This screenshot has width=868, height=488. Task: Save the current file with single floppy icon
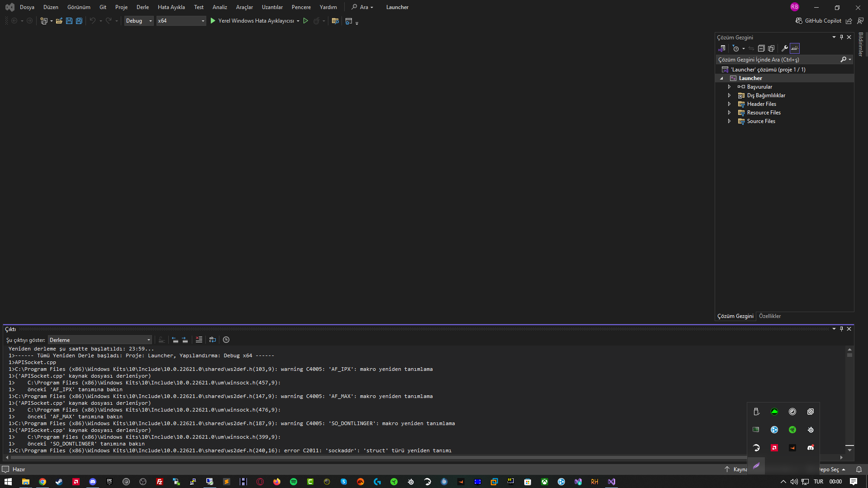tap(69, 21)
